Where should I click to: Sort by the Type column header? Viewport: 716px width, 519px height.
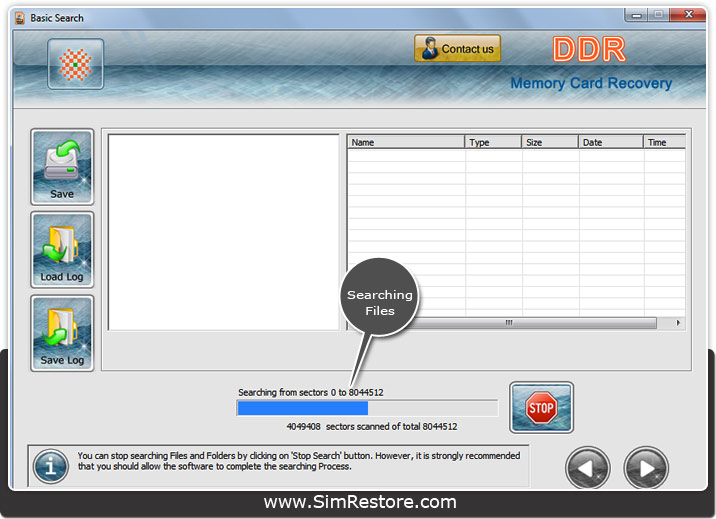493,142
